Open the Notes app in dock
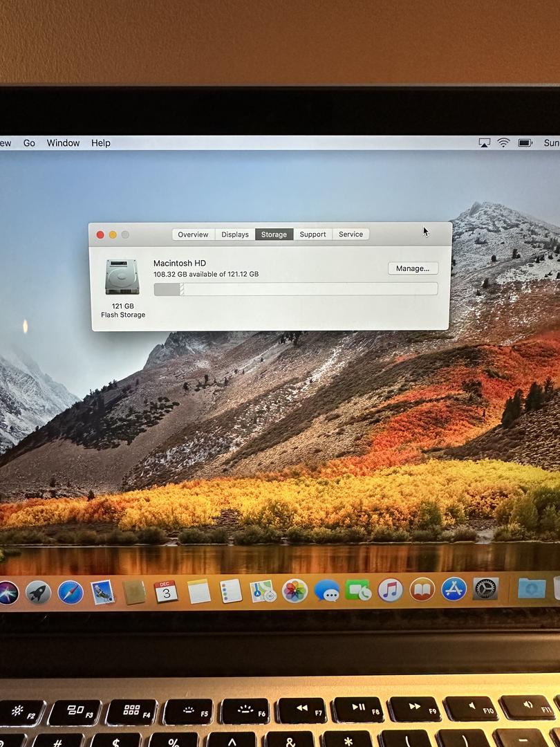The width and height of the screenshot is (560, 747). (x=198, y=591)
